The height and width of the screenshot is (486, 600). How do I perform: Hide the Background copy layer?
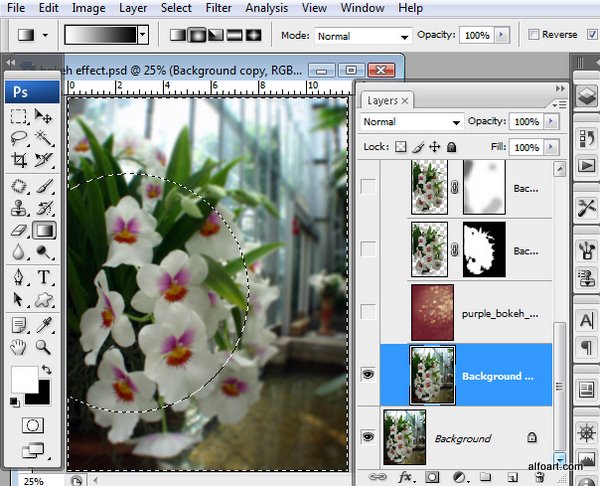[x=369, y=375]
